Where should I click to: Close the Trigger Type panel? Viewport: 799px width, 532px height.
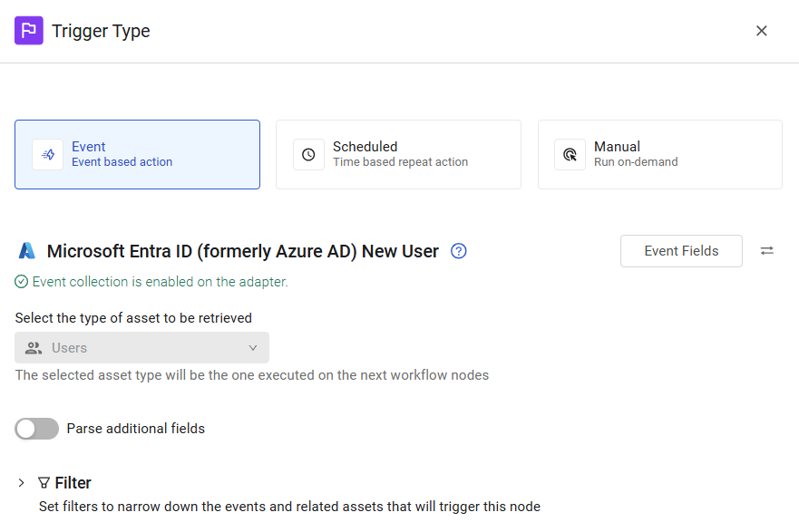click(x=761, y=31)
